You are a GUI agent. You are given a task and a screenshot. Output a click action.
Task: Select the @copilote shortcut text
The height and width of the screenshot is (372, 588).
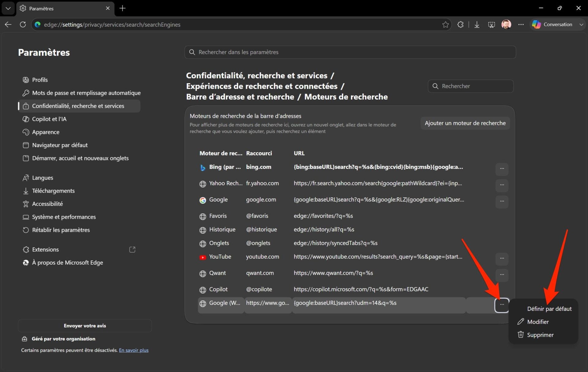259,289
